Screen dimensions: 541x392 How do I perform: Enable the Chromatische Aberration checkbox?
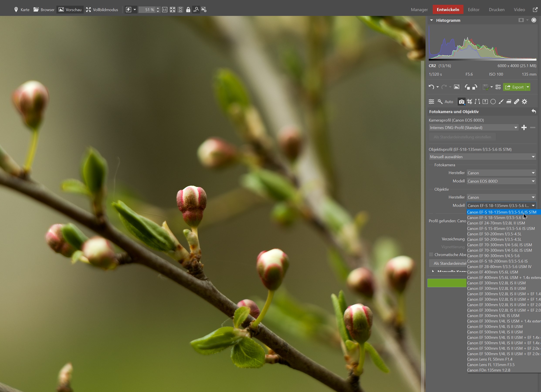click(431, 255)
